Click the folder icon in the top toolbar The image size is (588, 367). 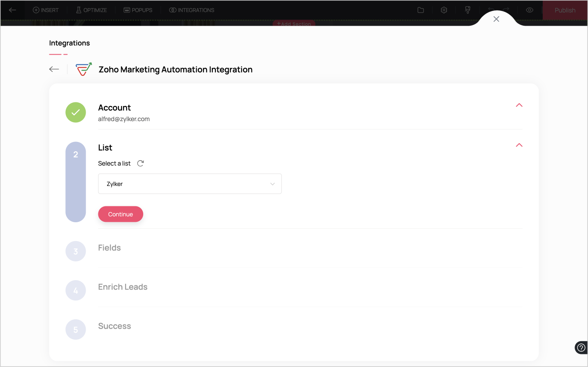click(421, 10)
